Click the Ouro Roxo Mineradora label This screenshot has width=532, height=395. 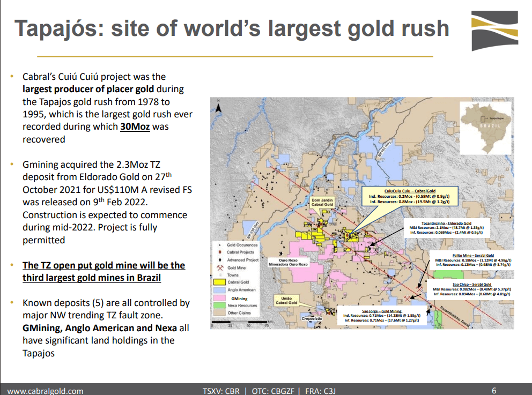288,263
